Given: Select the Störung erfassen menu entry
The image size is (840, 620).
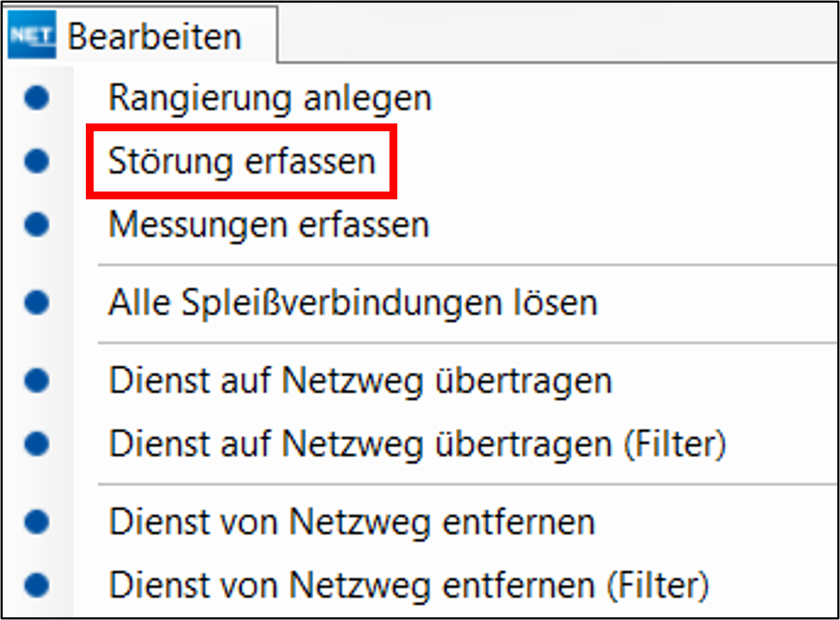Looking at the screenshot, I should [x=241, y=161].
